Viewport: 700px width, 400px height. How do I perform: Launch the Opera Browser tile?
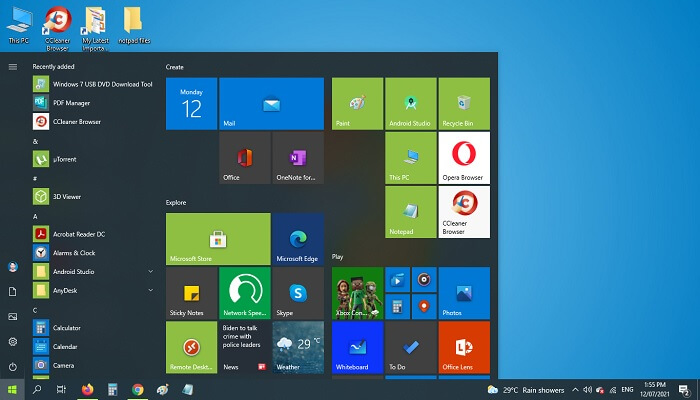coord(464,158)
